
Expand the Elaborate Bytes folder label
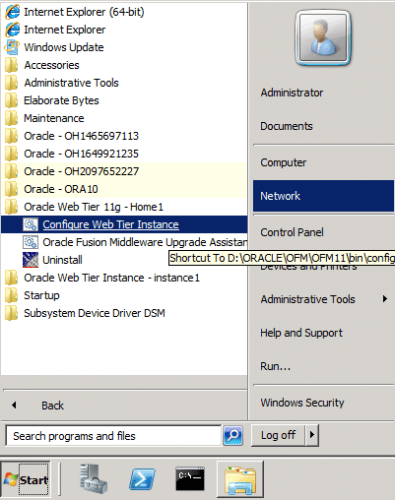click(61, 100)
